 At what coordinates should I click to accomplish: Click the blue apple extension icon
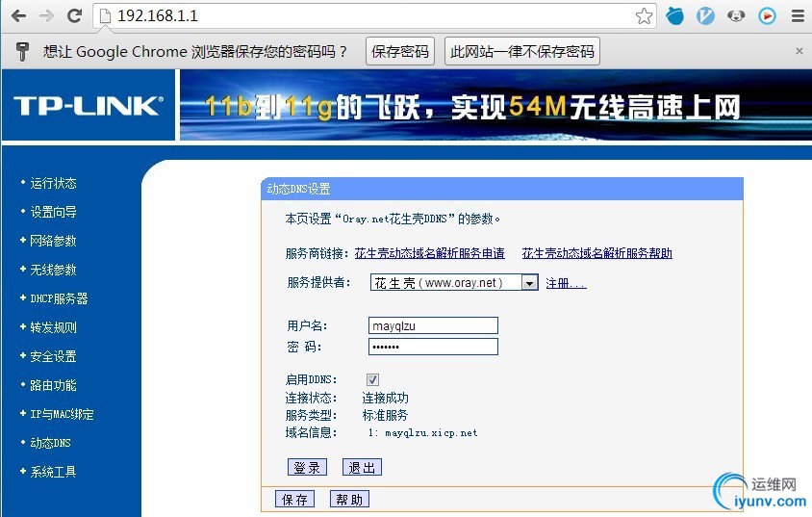tap(674, 16)
